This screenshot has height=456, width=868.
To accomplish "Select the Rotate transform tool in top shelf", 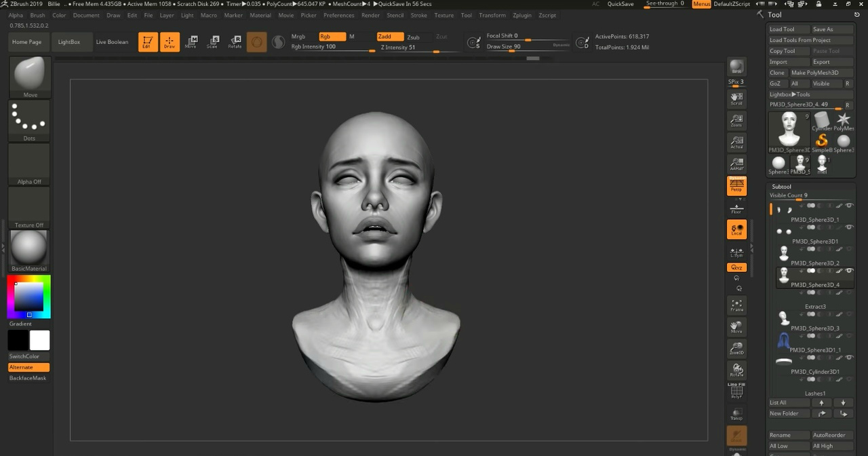I will [235, 42].
